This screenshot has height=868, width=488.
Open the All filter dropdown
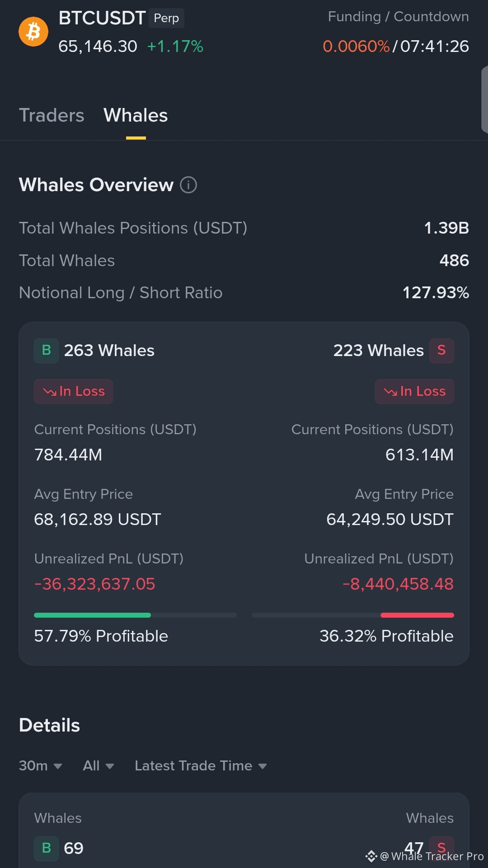98,766
